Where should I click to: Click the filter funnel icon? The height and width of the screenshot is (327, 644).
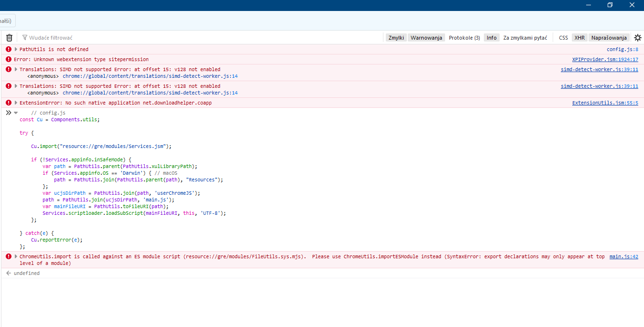coord(25,38)
